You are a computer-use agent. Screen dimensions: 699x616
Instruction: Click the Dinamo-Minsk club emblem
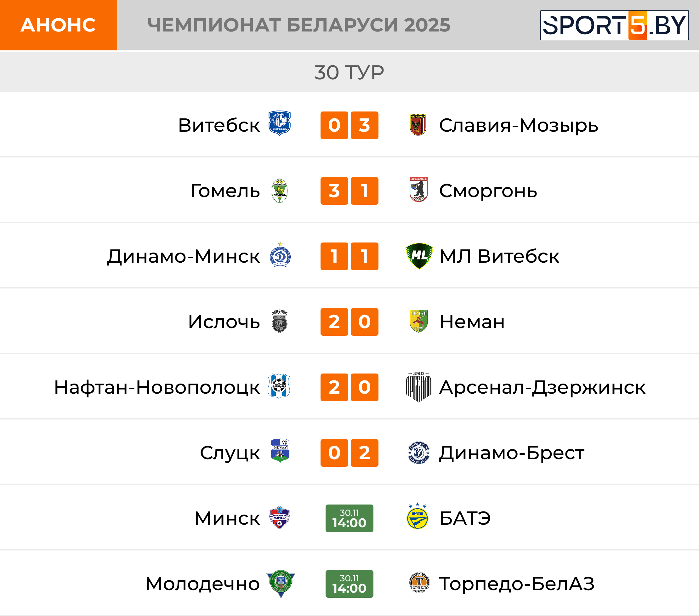(x=280, y=255)
